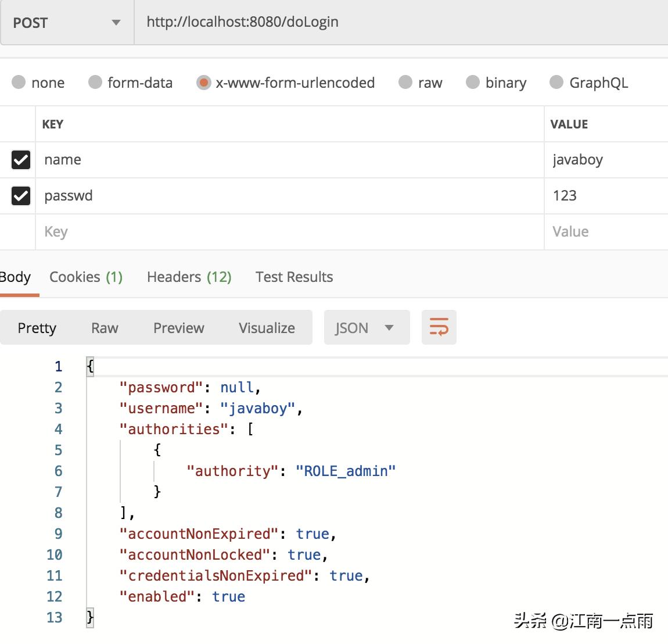This screenshot has height=644, width=668.
Task: Uncheck the passwd parameter checkbox
Action: pyautogui.click(x=20, y=196)
